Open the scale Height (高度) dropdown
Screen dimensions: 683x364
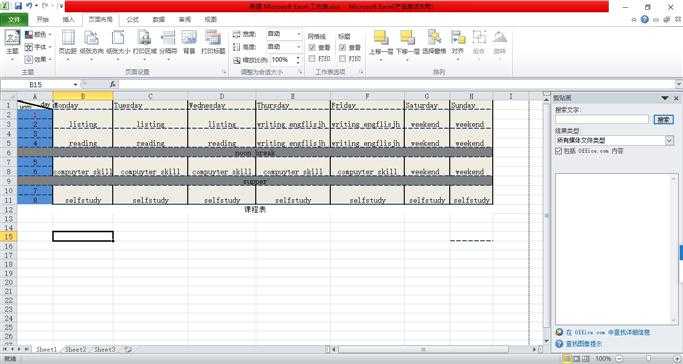pyautogui.click(x=299, y=46)
